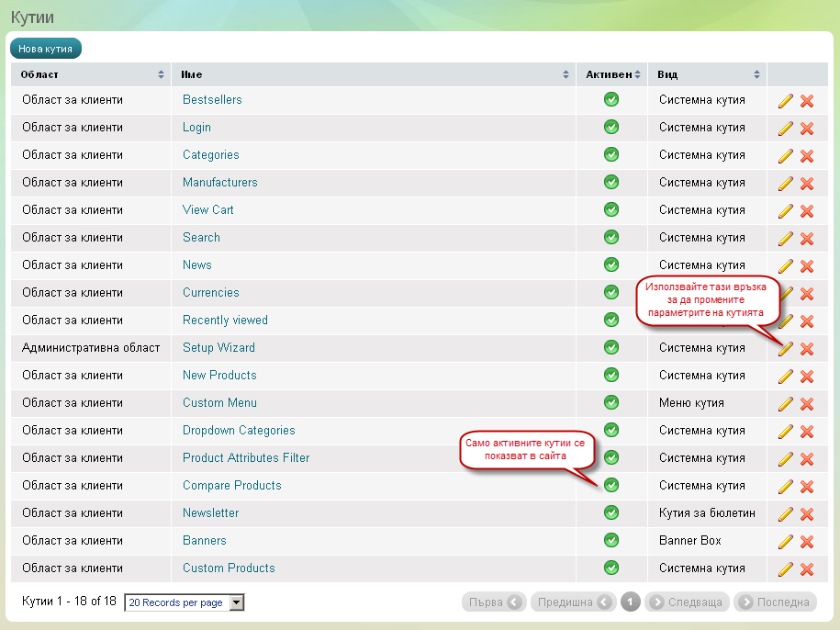
Task: Toggle the green active checkmark for Search
Action: point(611,238)
